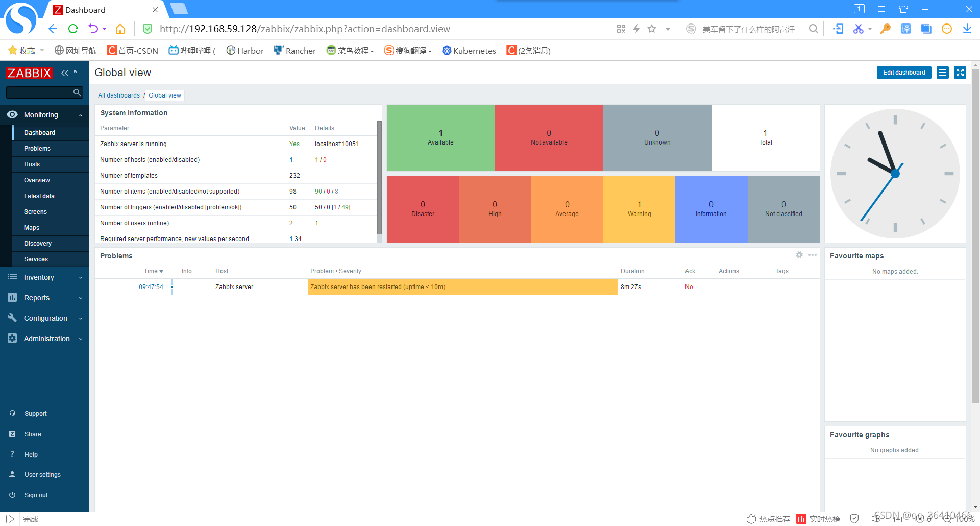Click the green security shield icon
980x526 pixels.
[148, 29]
